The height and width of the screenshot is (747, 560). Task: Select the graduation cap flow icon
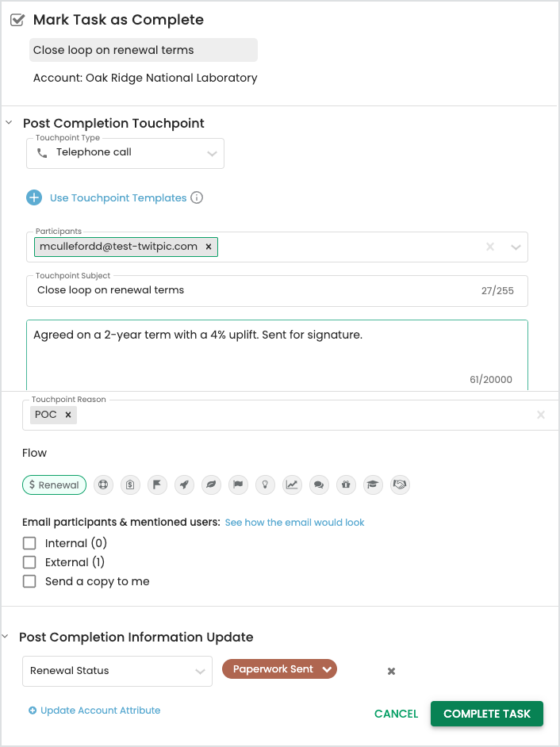click(373, 485)
